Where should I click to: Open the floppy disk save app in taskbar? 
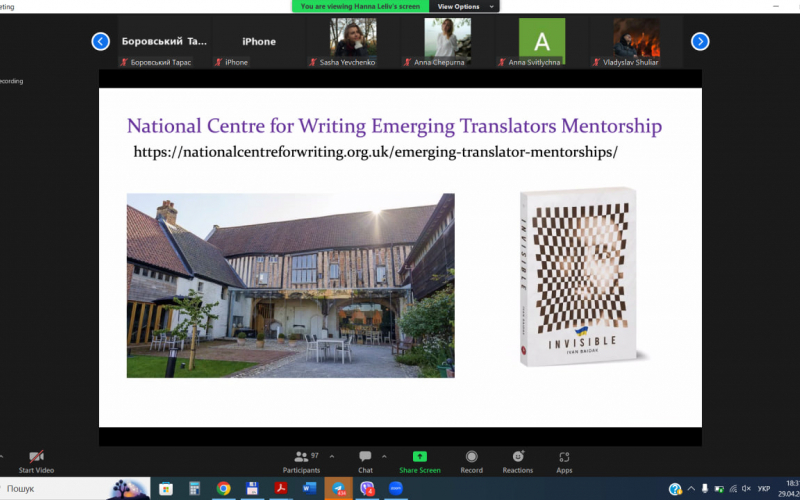tap(252, 489)
